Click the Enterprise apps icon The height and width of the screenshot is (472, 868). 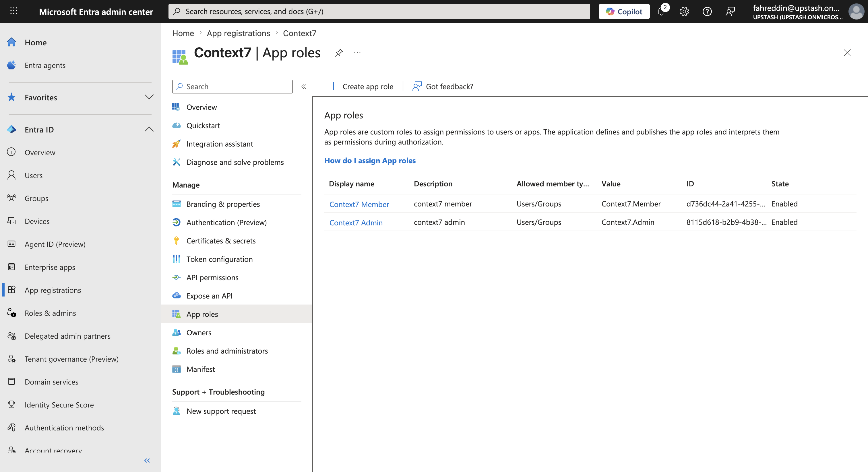coord(11,267)
